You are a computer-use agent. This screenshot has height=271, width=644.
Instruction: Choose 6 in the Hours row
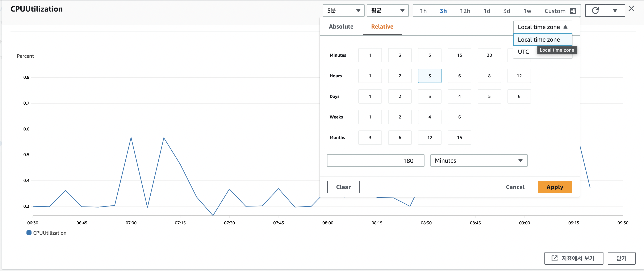459,76
